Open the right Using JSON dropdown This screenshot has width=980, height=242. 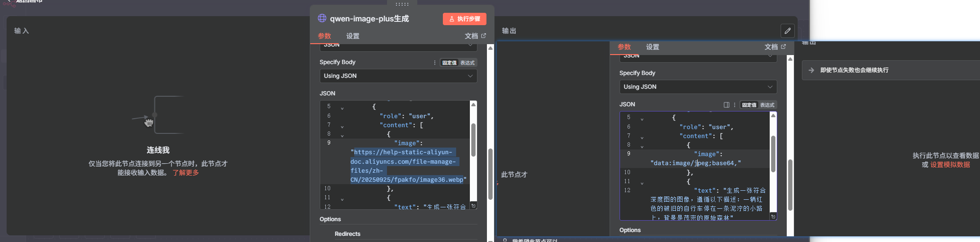[x=698, y=87]
